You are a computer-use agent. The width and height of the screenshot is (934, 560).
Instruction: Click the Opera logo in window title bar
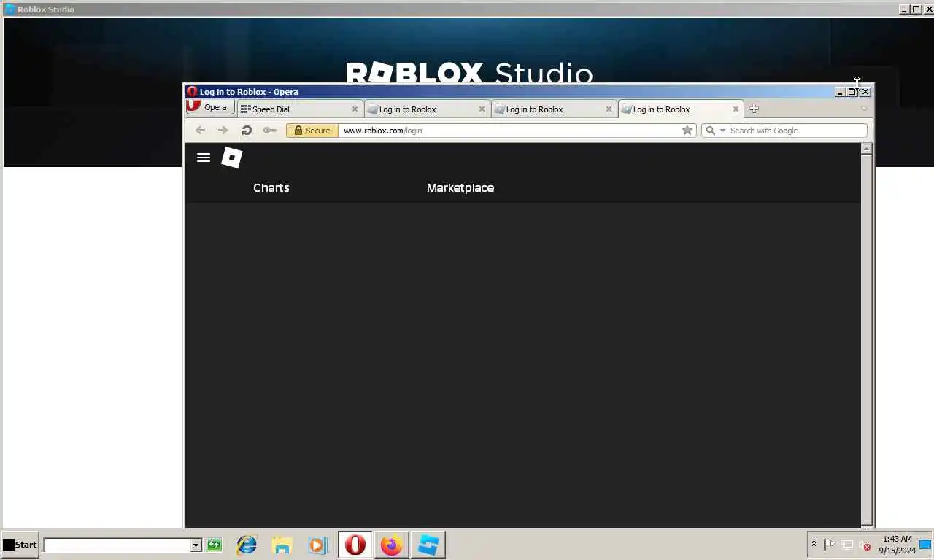[x=192, y=92]
